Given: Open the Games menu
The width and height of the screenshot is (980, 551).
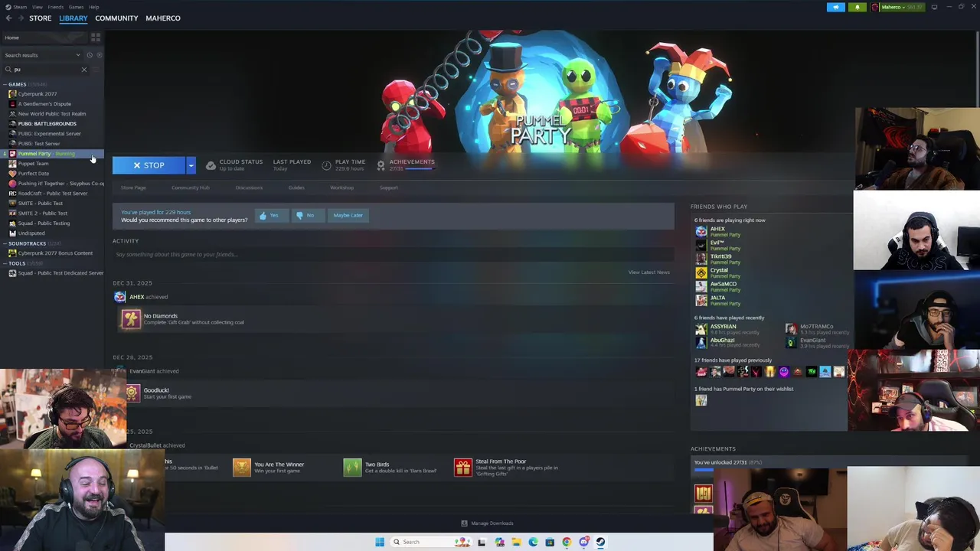Looking at the screenshot, I should pos(76,7).
